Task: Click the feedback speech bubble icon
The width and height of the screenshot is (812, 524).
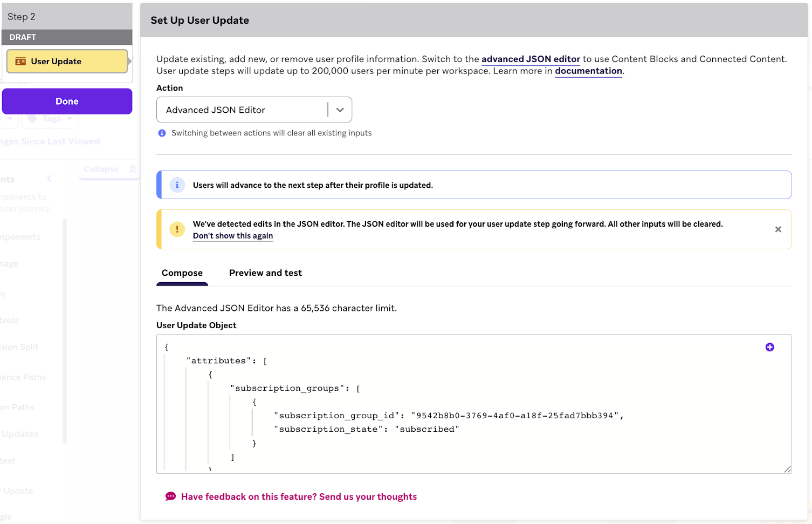Action: (170, 496)
